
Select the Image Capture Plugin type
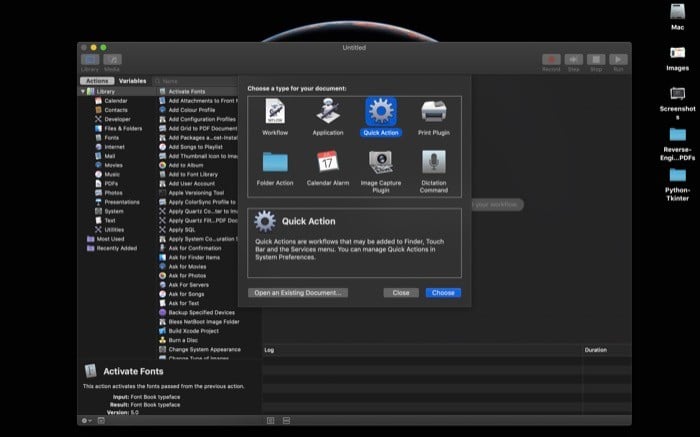(381, 172)
